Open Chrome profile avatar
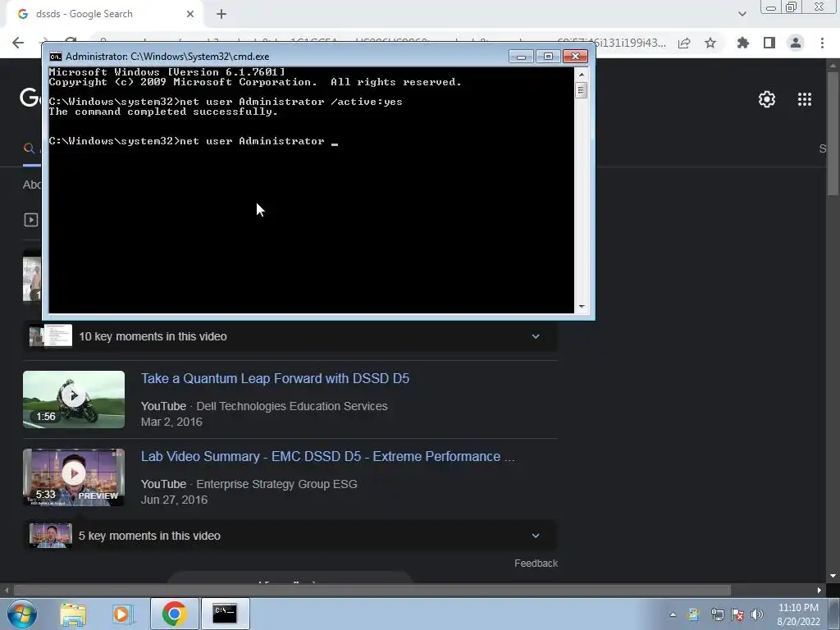840x630 pixels. (x=796, y=43)
